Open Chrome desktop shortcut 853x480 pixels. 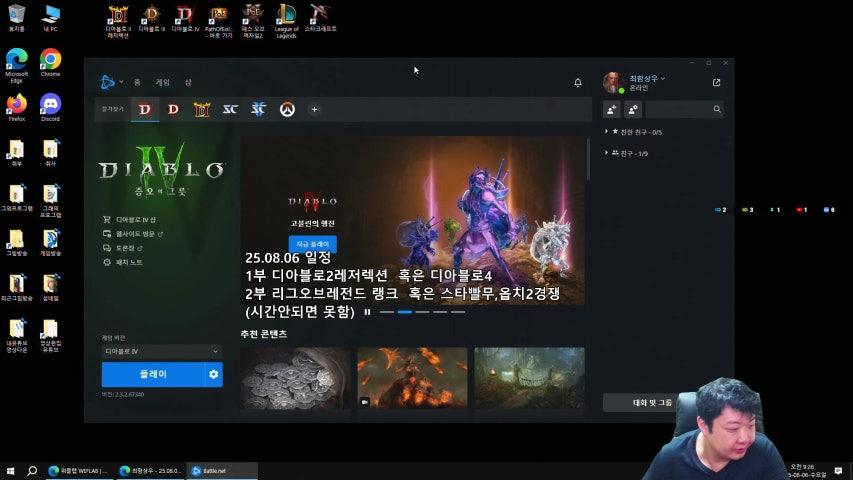50,63
